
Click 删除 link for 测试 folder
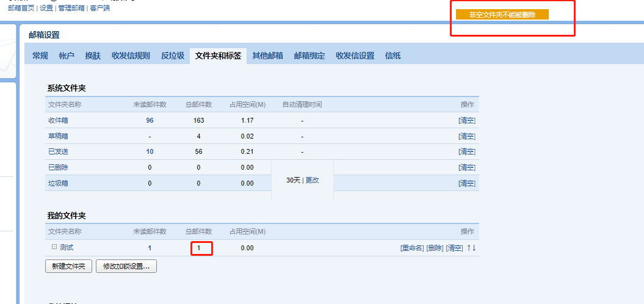pyautogui.click(x=435, y=248)
